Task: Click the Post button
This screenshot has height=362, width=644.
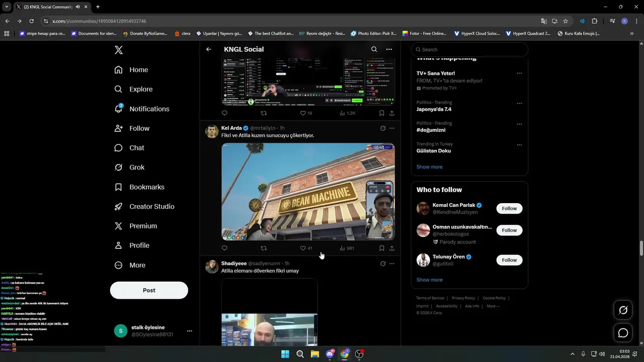Action: point(149,290)
